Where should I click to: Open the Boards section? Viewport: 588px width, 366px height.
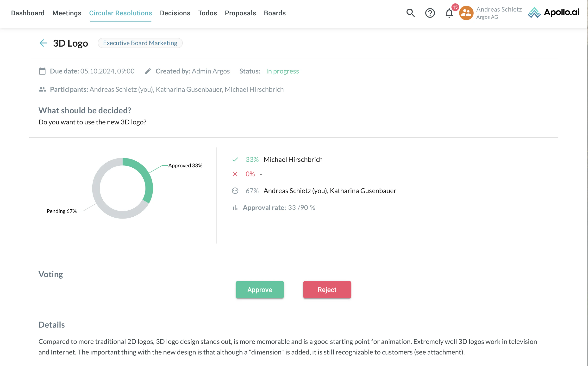(x=275, y=13)
